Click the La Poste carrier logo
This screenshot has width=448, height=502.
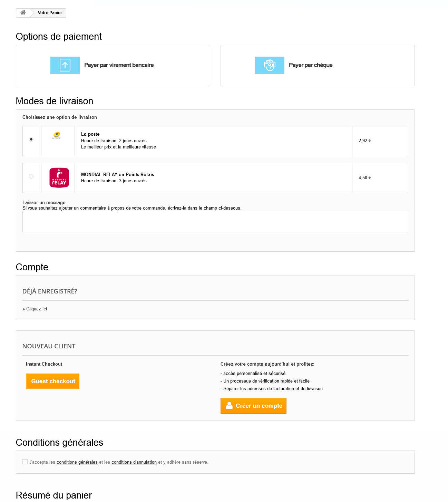[x=57, y=135]
